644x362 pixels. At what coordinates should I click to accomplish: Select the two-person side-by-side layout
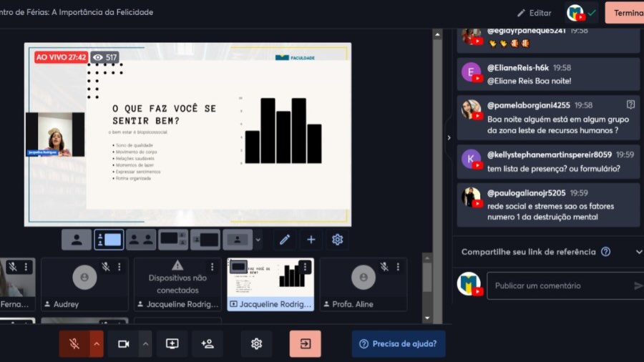[141, 240]
